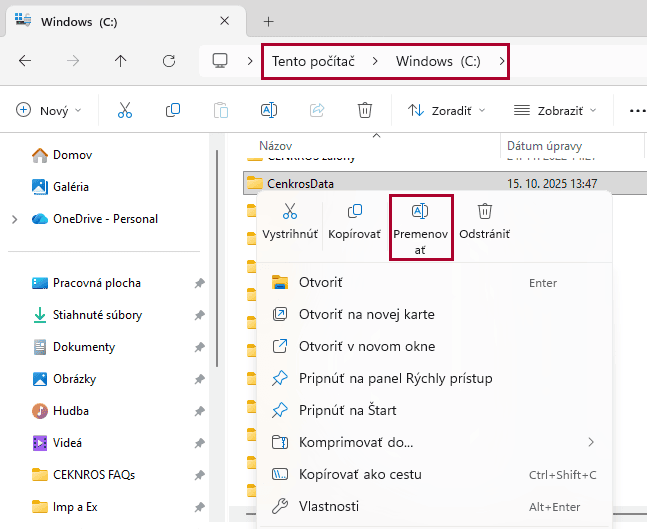647x529 pixels.
Task: Choose Otvoriť na novej karte
Action: click(366, 314)
